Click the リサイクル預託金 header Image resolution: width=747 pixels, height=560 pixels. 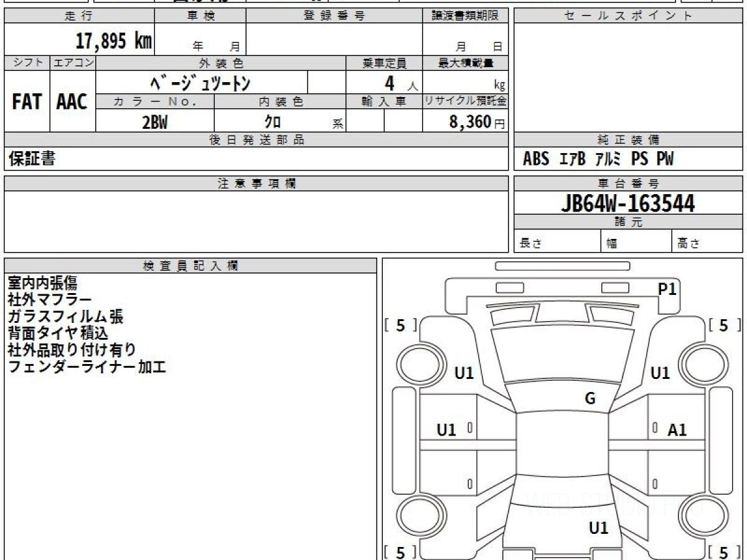tap(466, 102)
